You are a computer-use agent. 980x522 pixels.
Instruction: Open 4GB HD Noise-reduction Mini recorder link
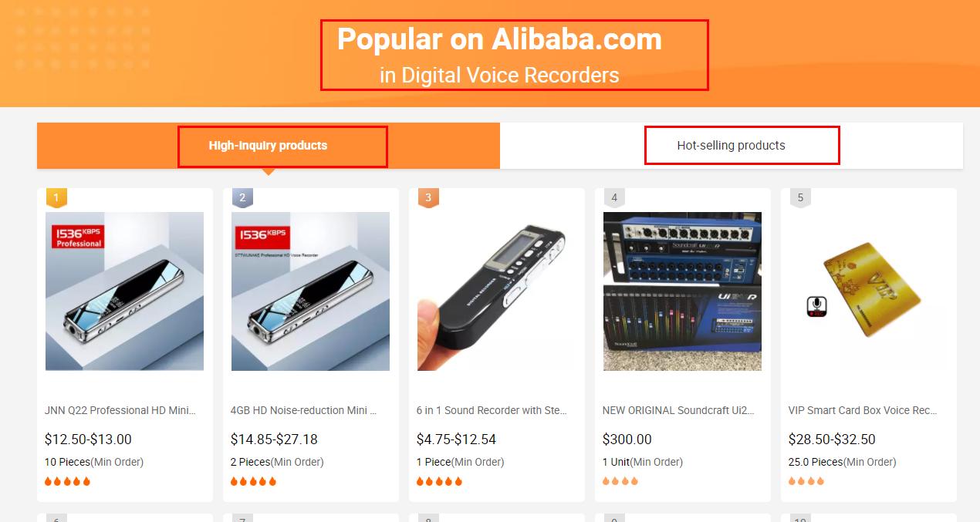304,410
